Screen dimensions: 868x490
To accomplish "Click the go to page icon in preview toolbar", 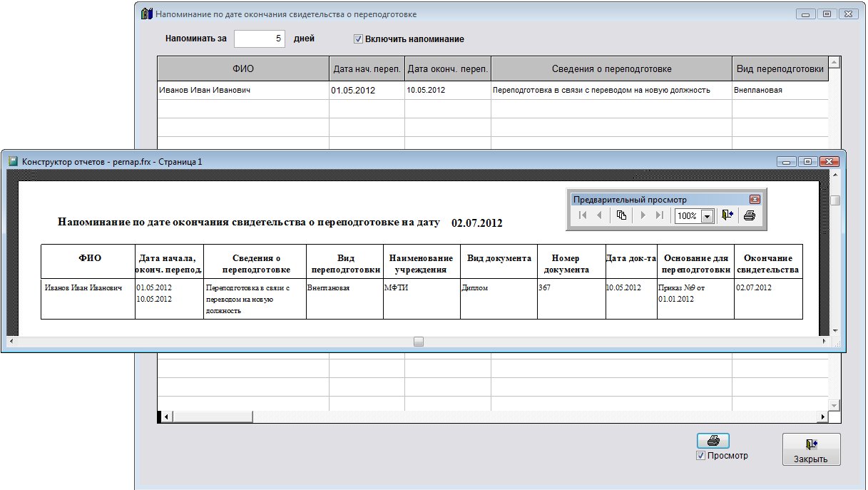I will click(x=621, y=215).
